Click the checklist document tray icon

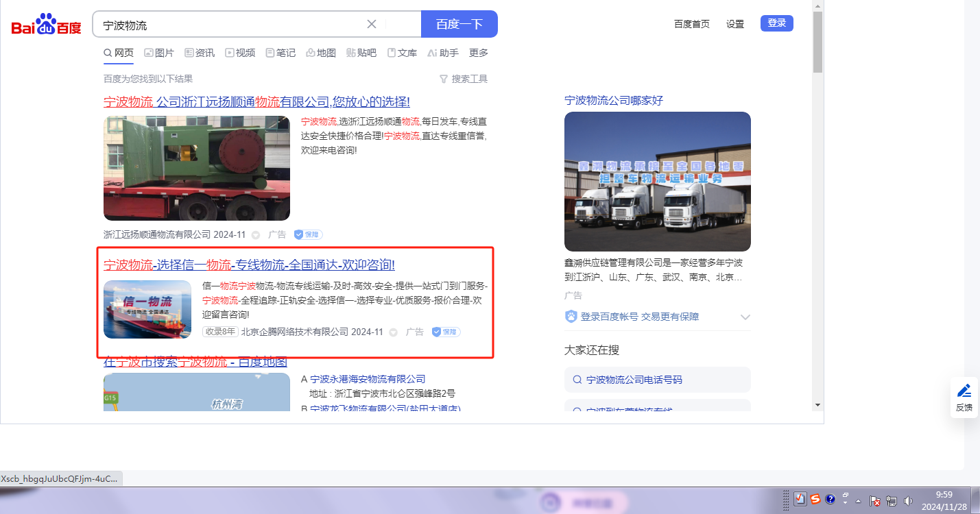(x=800, y=499)
